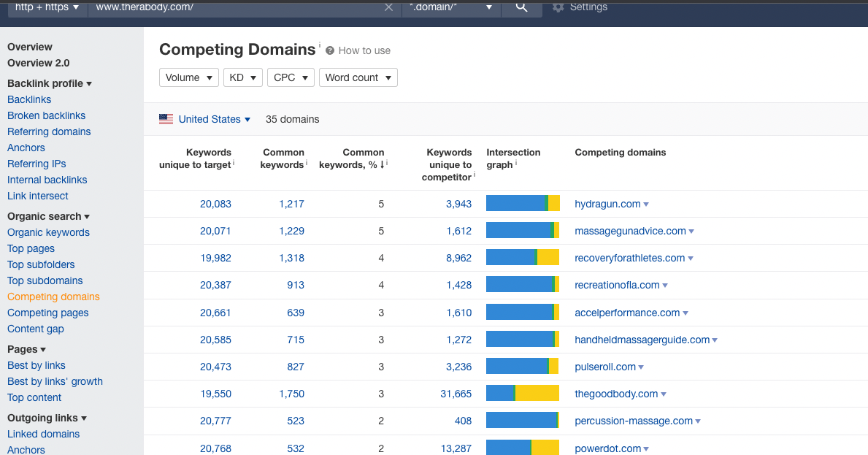The width and height of the screenshot is (868, 455).
Task: Click the United States flag icon
Action: click(x=166, y=119)
